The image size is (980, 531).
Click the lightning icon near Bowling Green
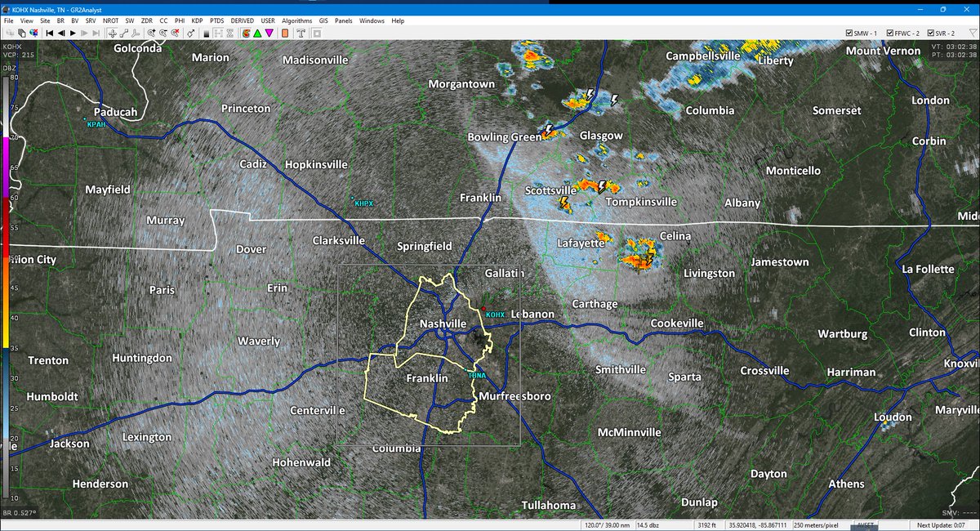[550, 130]
